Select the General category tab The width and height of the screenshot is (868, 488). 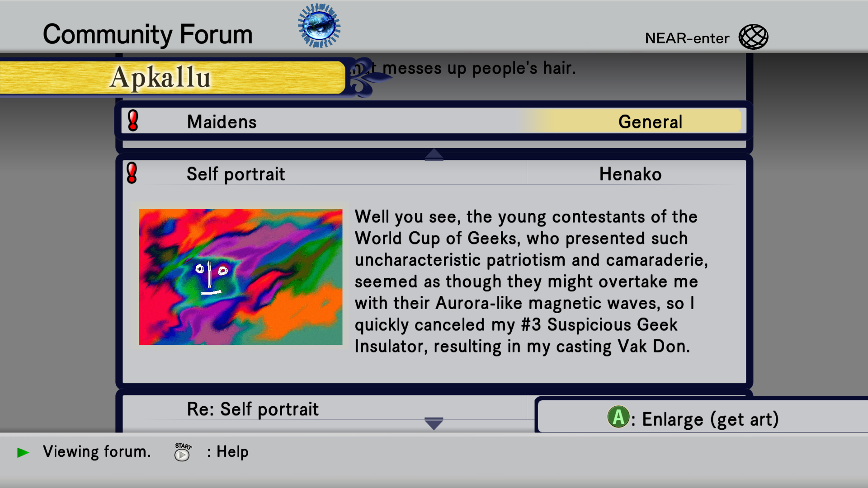(x=650, y=122)
